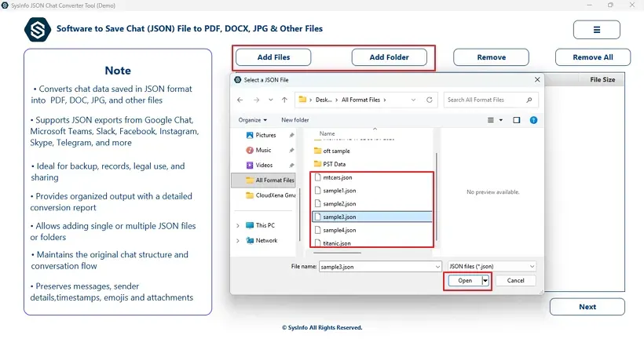Image resolution: width=644 pixels, height=339 pixels.
Task: Click the search magnifier icon
Action: [x=529, y=100]
